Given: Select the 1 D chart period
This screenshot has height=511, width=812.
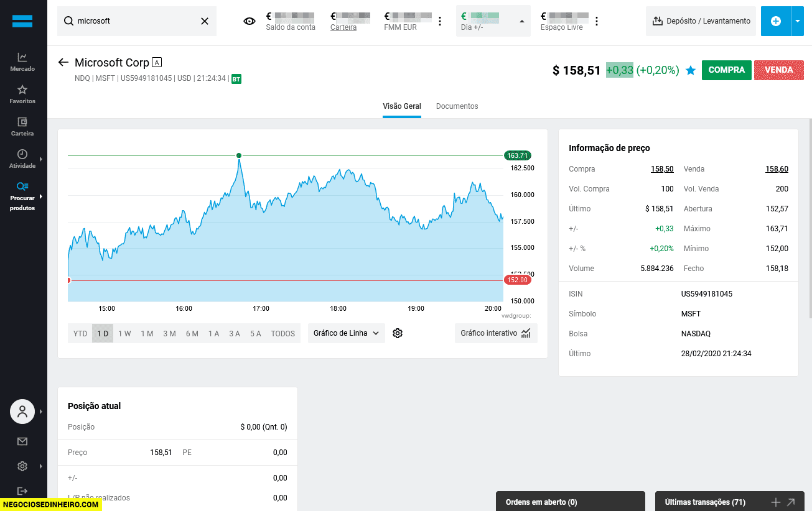Looking at the screenshot, I should tap(103, 334).
